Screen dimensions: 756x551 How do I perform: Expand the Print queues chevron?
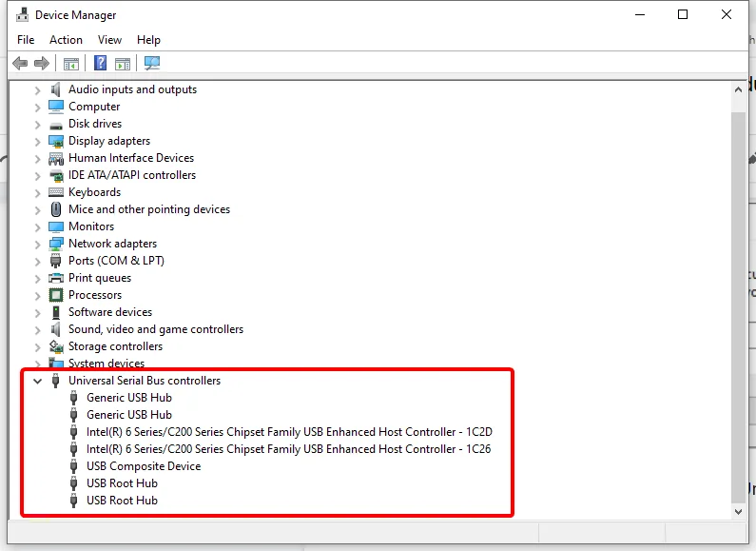tap(38, 279)
